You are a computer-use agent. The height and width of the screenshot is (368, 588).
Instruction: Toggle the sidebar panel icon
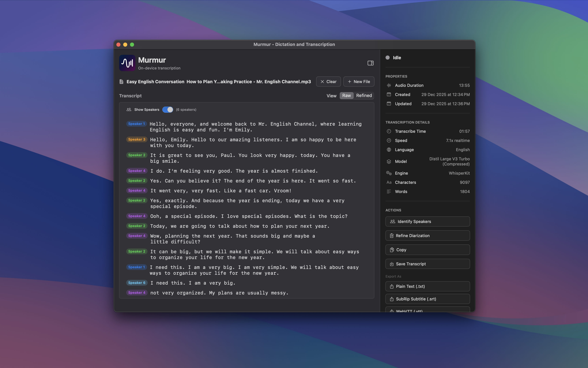[370, 63]
